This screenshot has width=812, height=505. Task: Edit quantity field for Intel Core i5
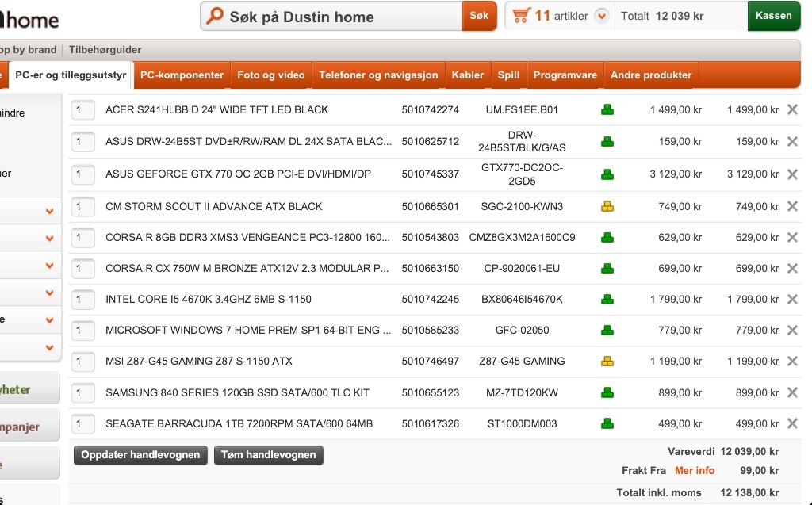point(82,300)
